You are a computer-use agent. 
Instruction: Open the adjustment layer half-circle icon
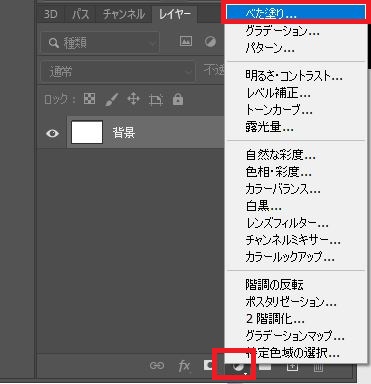[x=237, y=368]
